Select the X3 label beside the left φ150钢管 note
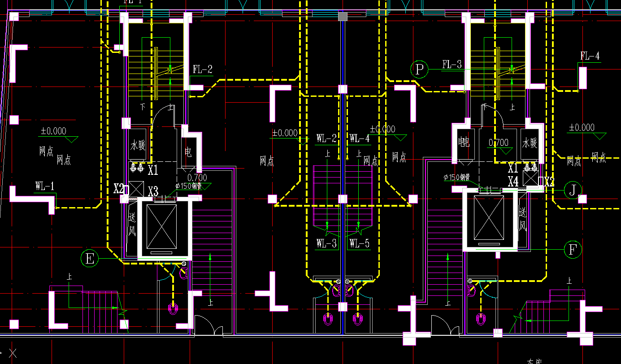Viewport: 621px width, 364px height. coord(153,191)
